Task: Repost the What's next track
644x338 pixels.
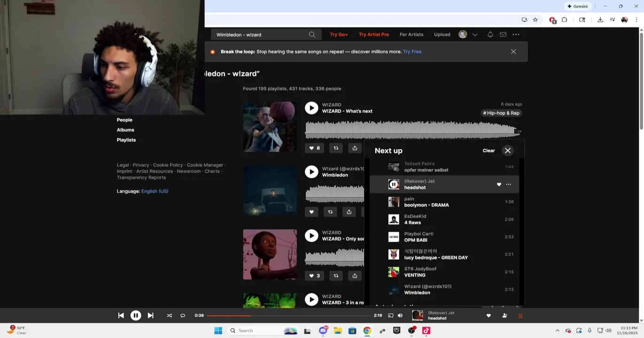Action: [336, 148]
